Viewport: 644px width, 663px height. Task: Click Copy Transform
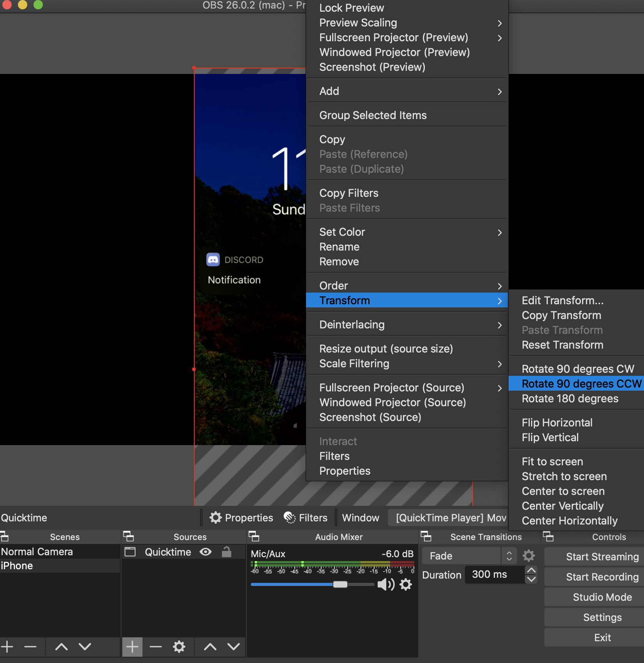tap(577, 315)
